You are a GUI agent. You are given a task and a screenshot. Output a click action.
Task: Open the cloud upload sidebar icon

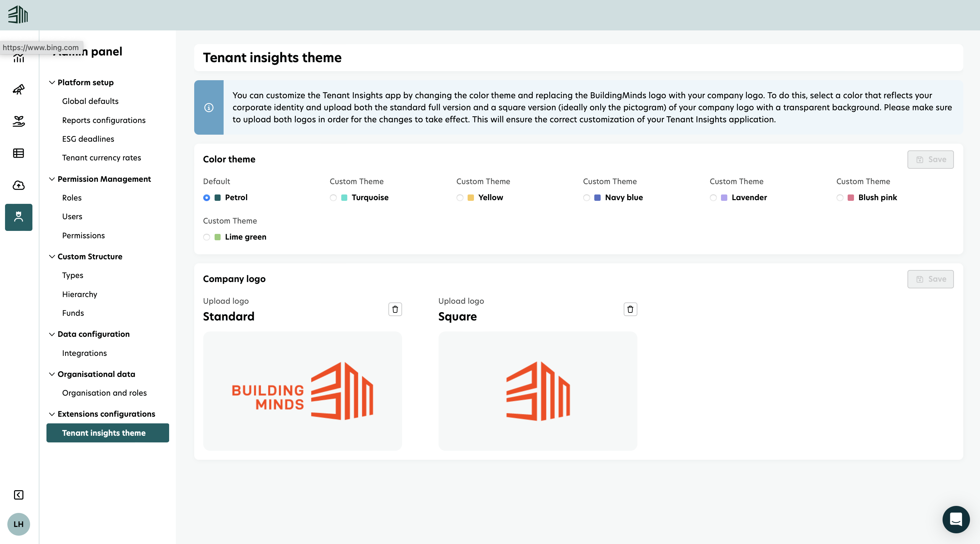click(18, 185)
